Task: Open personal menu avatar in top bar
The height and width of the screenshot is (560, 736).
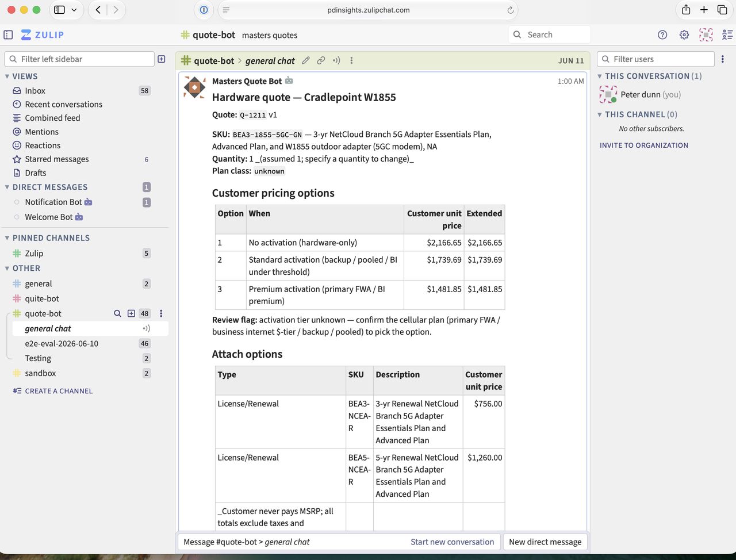Action: [706, 34]
